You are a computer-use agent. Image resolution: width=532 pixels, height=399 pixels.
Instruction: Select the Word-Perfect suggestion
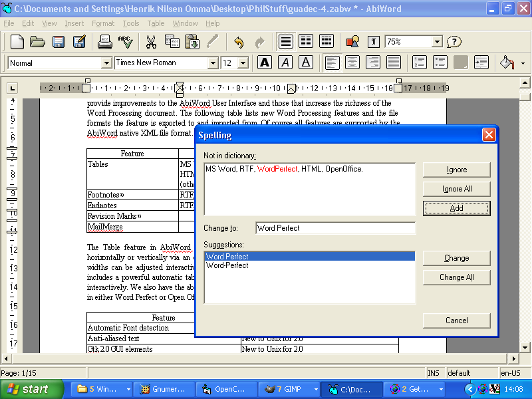[x=227, y=265]
